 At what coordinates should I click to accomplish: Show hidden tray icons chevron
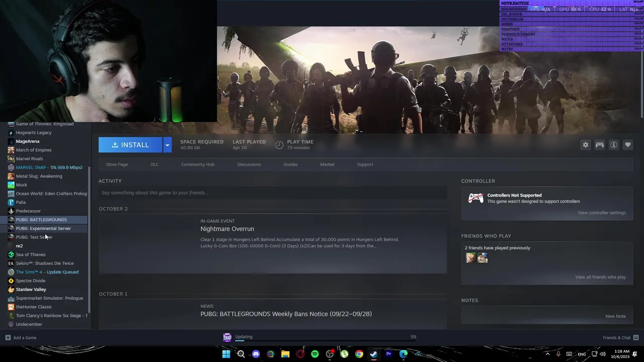pos(547,354)
